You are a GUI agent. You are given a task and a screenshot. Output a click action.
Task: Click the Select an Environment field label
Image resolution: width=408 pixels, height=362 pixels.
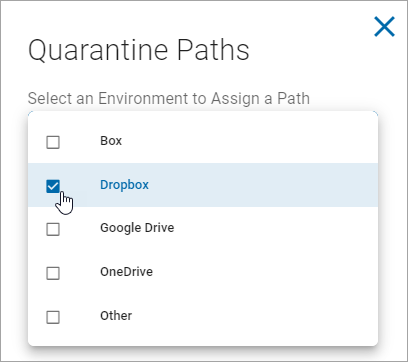169,98
